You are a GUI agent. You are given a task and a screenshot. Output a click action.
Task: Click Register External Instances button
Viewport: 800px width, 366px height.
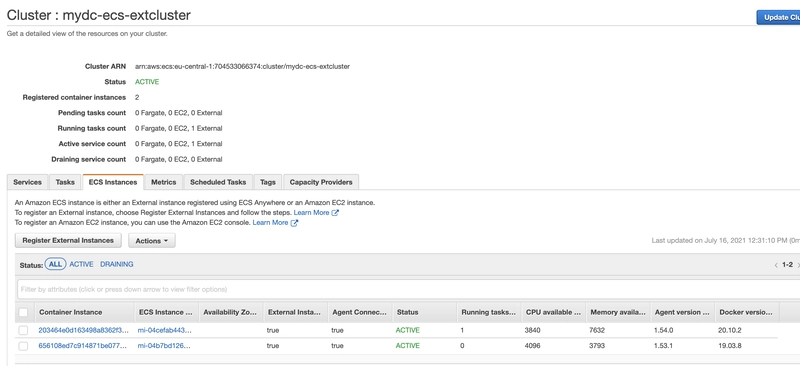click(x=68, y=240)
